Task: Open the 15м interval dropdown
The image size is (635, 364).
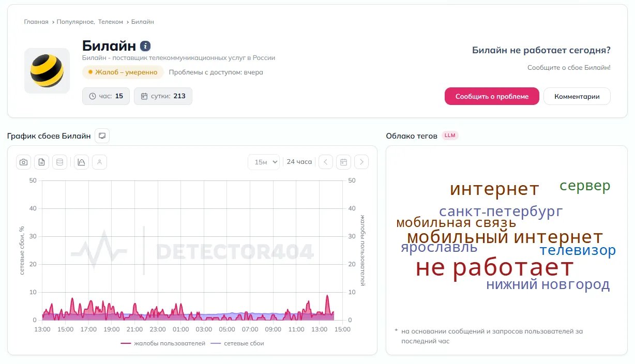Action: [263, 162]
